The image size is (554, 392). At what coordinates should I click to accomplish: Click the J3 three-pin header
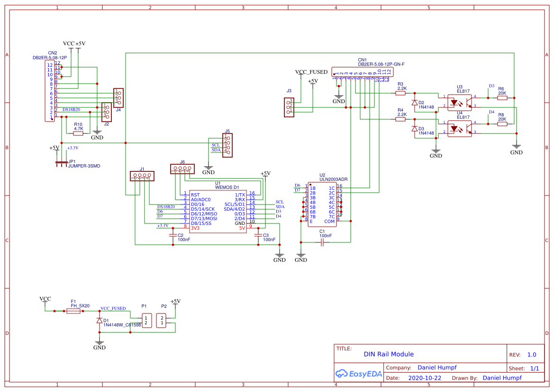tap(289, 107)
